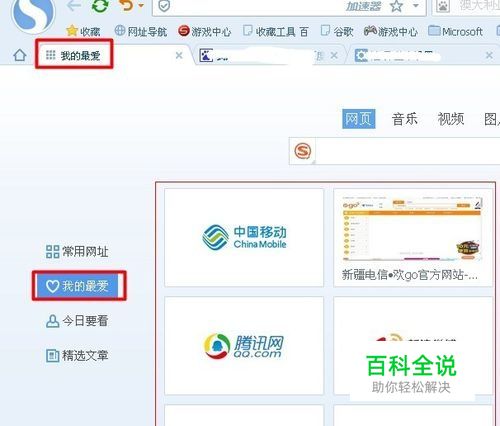
Task: Open 网址导航 bookmark
Action: click(x=141, y=31)
